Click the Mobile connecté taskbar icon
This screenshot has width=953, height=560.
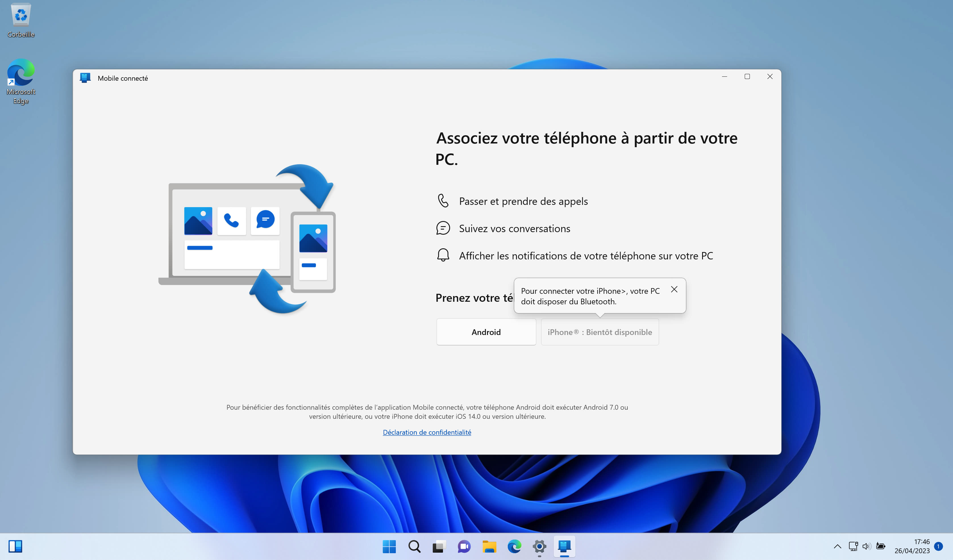tap(564, 546)
